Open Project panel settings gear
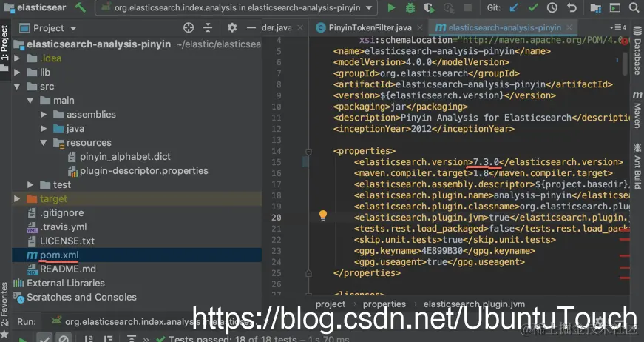Image resolution: width=644 pixels, height=342 pixels. [x=232, y=27]
